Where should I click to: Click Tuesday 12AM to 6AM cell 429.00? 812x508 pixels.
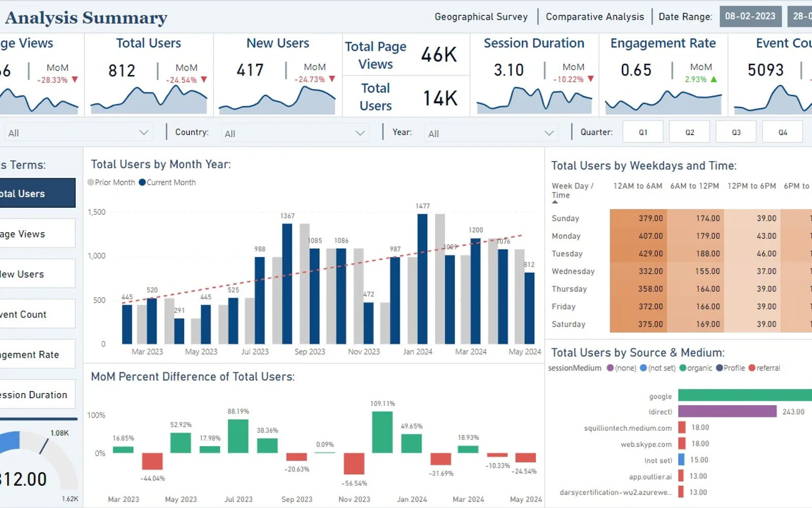[638, 253]
